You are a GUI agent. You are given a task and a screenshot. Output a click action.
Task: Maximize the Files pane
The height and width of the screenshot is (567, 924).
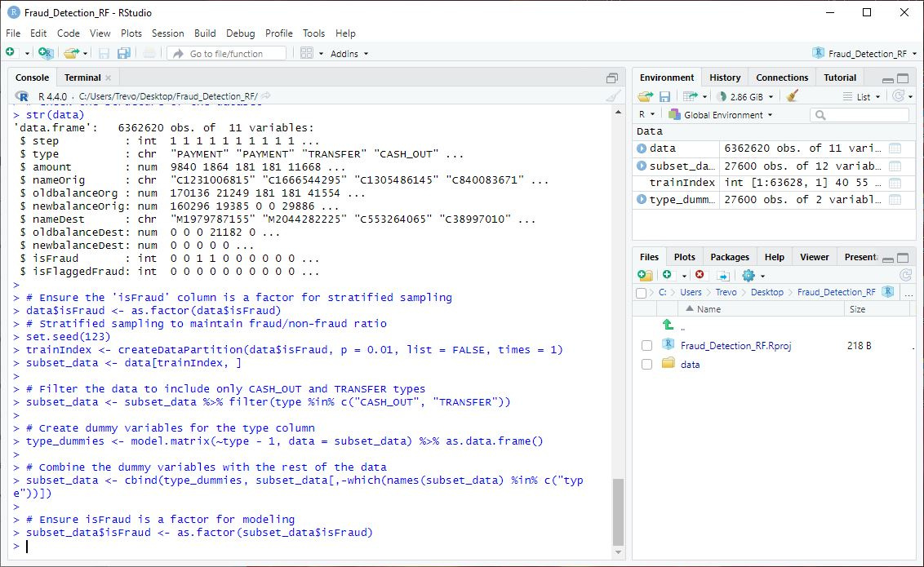coord(903,258)
